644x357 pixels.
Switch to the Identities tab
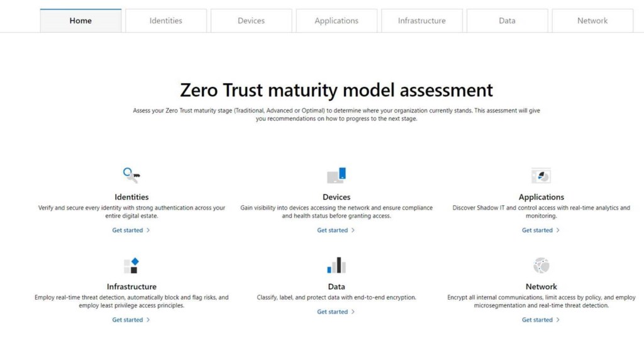166,21
